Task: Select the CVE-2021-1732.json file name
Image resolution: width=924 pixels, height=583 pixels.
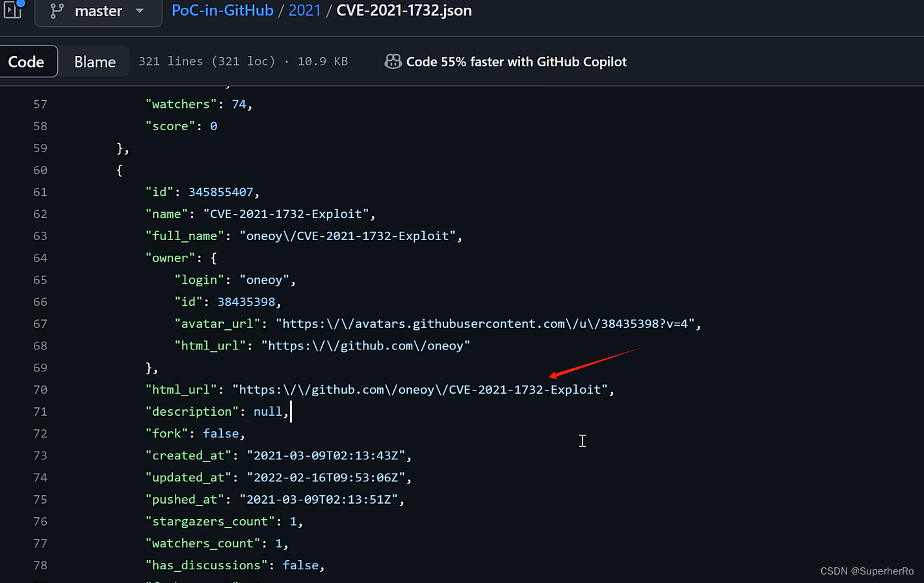Action: pyautogui.click(x=404, y=10)
